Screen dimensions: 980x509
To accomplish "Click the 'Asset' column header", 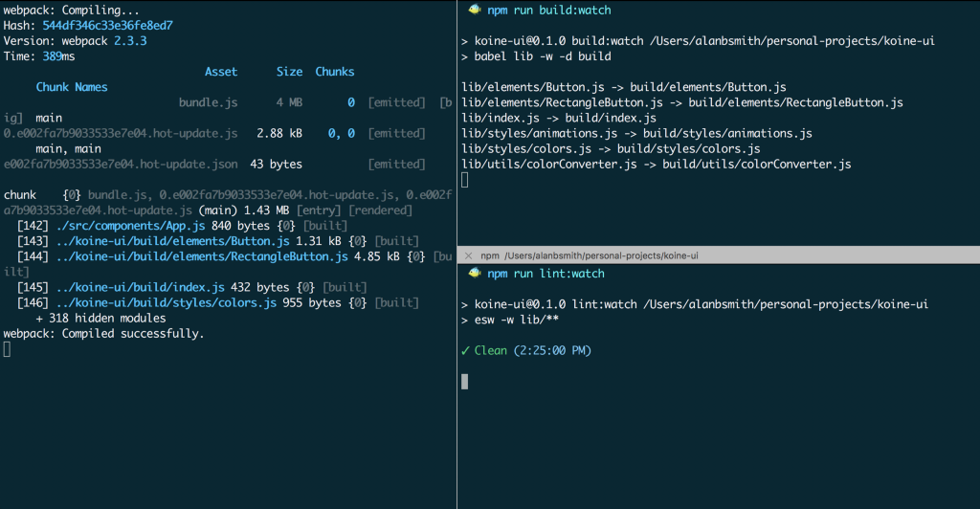I will (x=221, y=72).
